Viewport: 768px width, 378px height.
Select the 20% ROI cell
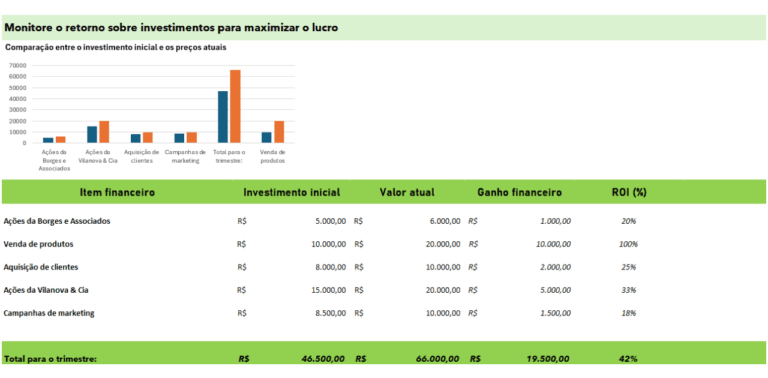[628, 221]
